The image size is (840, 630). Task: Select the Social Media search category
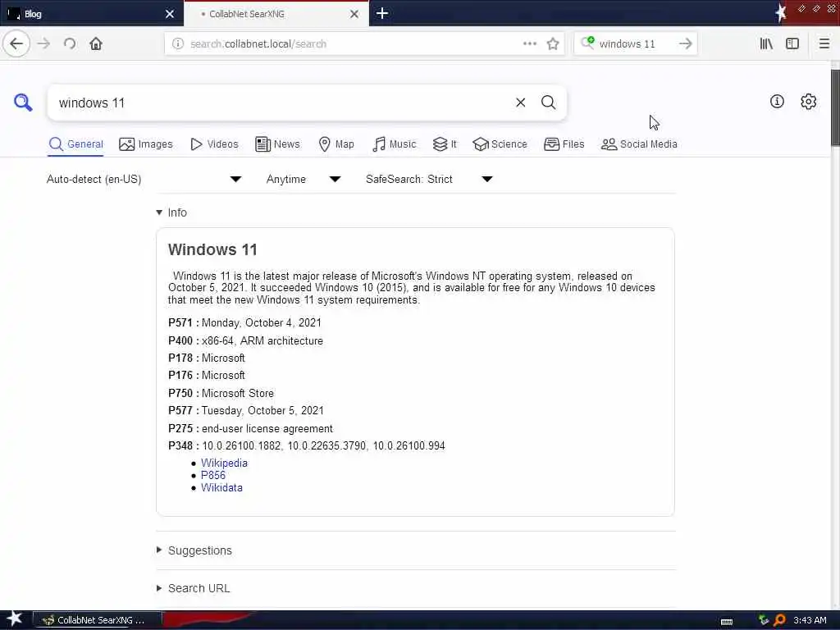[x=639, y=144]
